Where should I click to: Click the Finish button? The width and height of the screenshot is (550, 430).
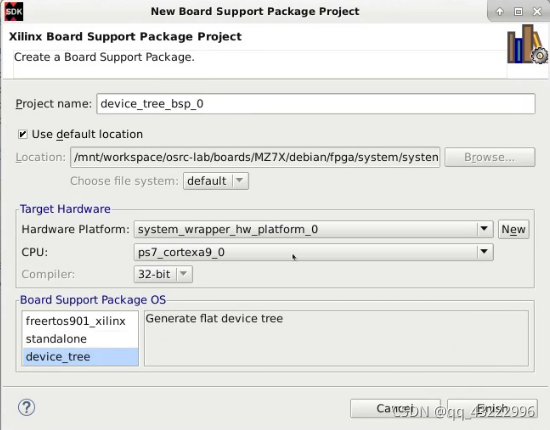pyautogui.click(x=492, y=408)
